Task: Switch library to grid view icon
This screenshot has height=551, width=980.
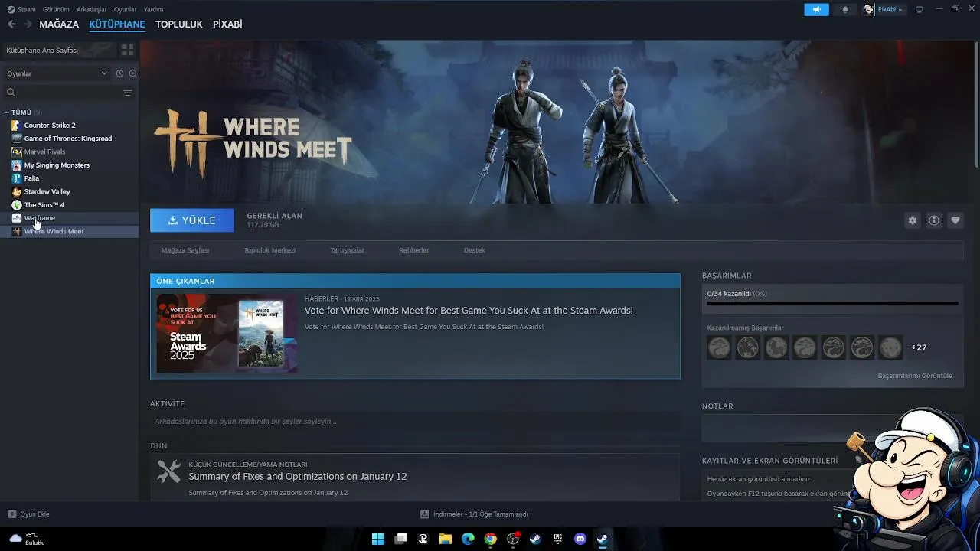Action: tap(127, 50)
